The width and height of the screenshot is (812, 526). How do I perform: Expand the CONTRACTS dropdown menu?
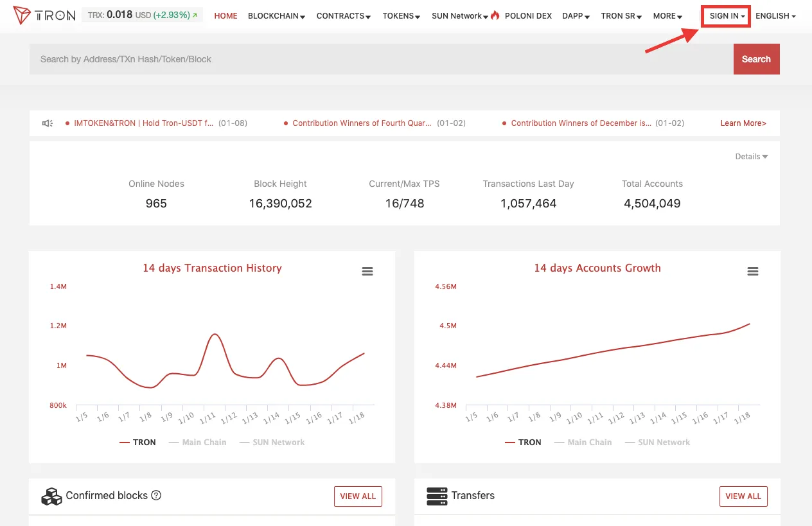pos(344,16)
